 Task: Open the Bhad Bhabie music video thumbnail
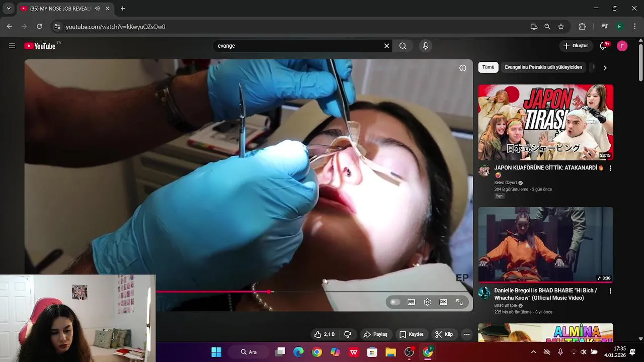(x=546, y=245)
